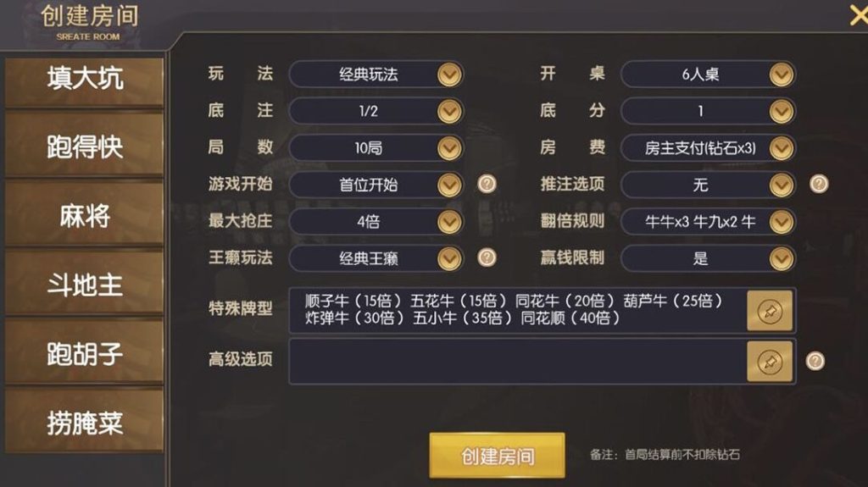Switch to the 麻将 game tab
This screenshot has height=487, width=868.
coord(84,217)
